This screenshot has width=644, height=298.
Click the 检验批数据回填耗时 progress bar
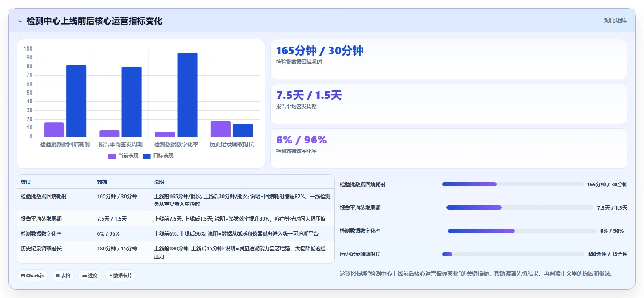pos(513,184)
